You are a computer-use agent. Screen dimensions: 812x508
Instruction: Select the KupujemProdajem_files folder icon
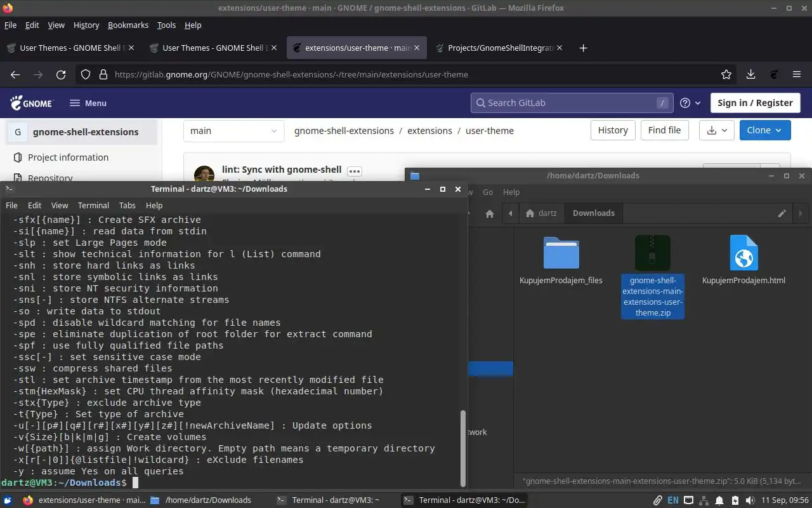point(561,253)
